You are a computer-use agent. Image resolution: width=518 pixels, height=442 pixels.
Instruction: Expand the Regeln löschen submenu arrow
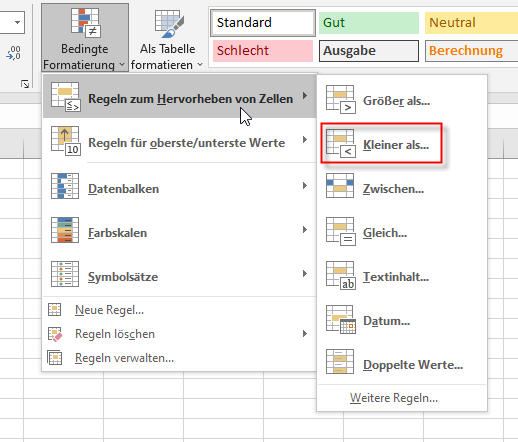[x=304, y=333]
